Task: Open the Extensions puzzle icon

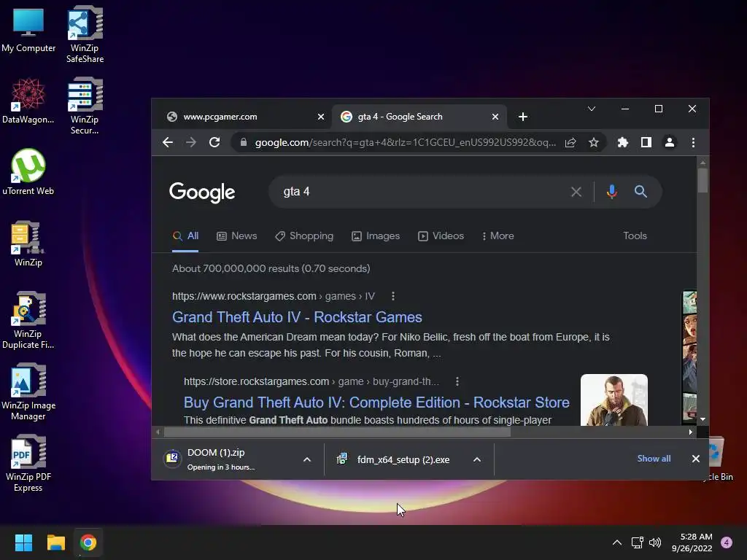Action: point(623,142)
